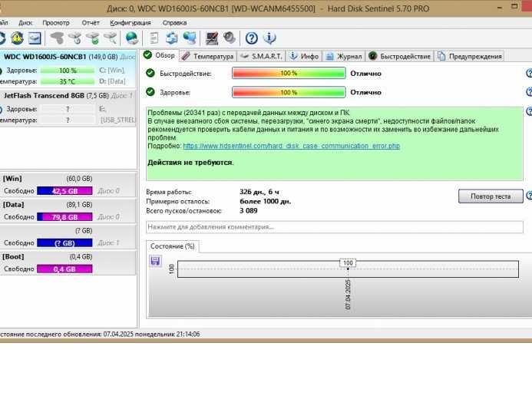Click the green check icon next to Быстродействие
This screenshot has height=399, width=532.
[150, 73]
